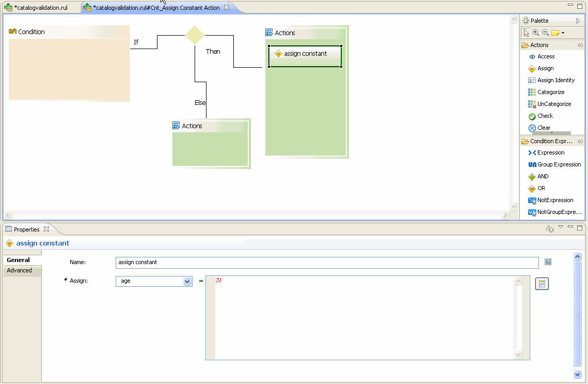Pick the Assign action tool
Image resolution: width=588 pixels, height=384 pixels.
point(541,68)
